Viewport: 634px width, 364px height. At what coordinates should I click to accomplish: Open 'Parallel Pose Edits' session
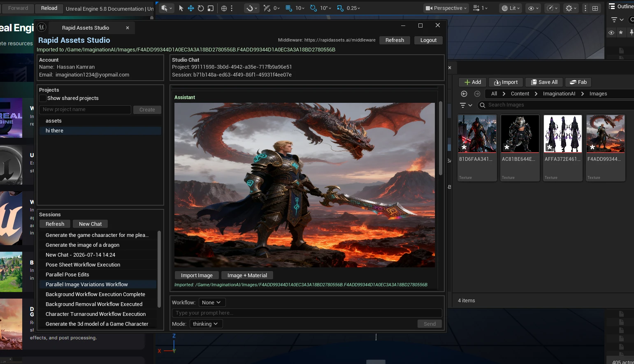98,275
